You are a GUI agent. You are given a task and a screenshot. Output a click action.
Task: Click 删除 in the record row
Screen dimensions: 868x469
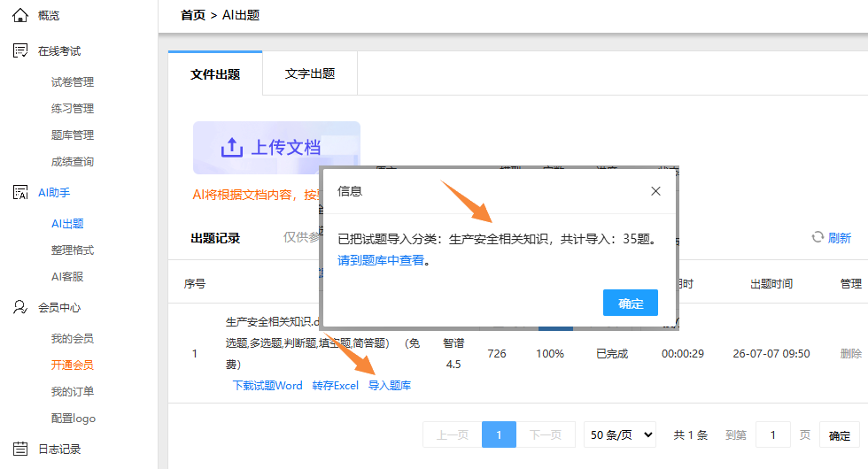[851, 353]
